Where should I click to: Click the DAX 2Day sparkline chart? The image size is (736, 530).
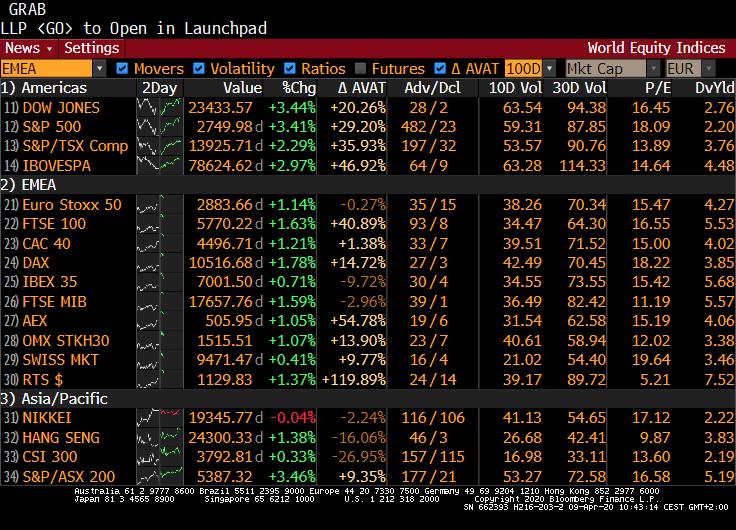coord(160,262)
